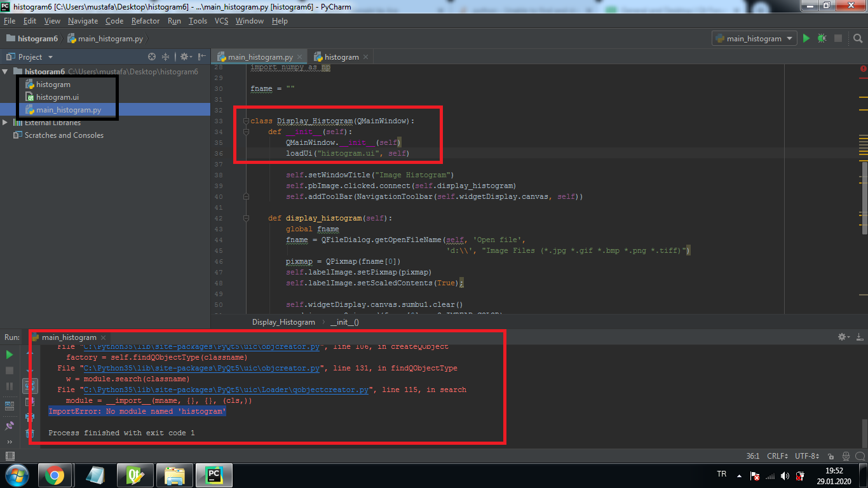868x488 pixels.
Task: Open Debug mode with the bug icon
Action: pos(820,38)
